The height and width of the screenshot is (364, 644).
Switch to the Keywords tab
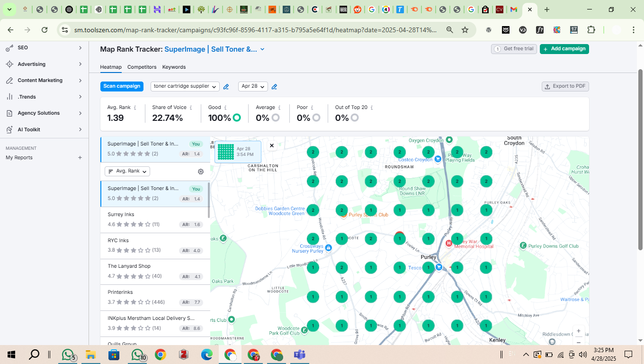174,67
